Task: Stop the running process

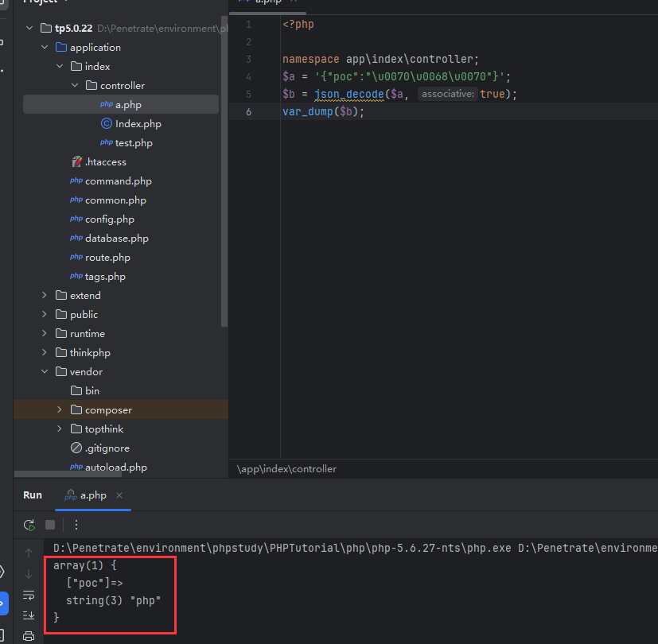Action: [50, 525]
